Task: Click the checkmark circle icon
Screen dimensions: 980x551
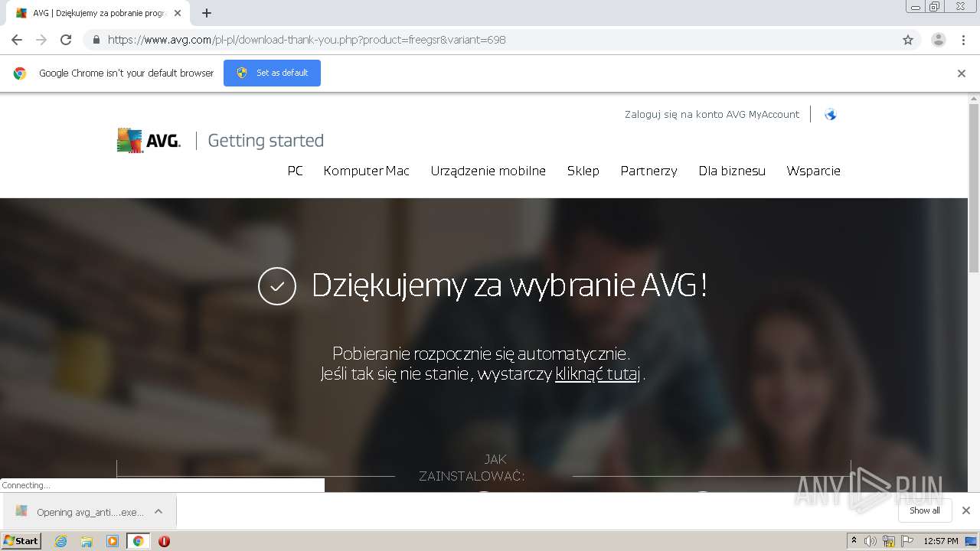Action: tap(277, 286)
